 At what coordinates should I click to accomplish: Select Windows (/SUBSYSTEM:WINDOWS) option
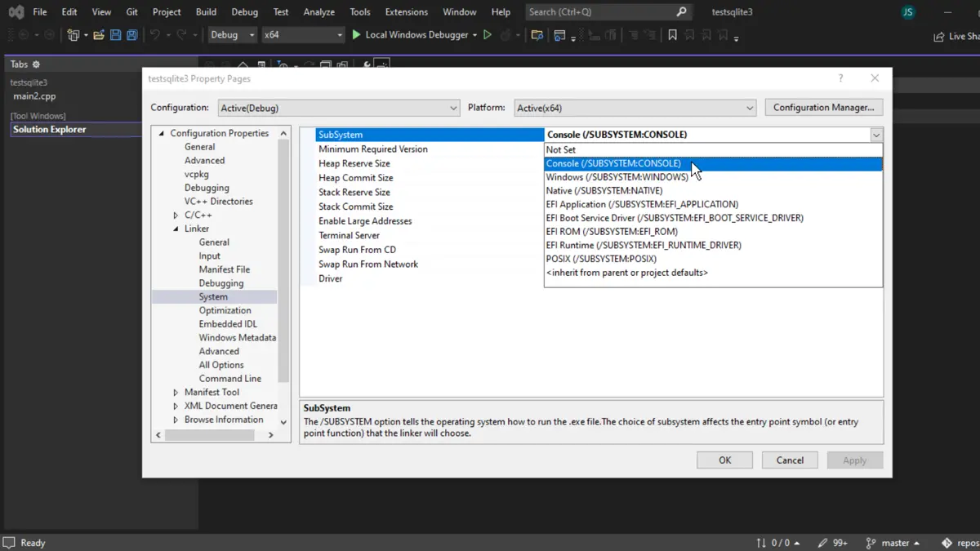pyautogui.click(x=713, y=177)
